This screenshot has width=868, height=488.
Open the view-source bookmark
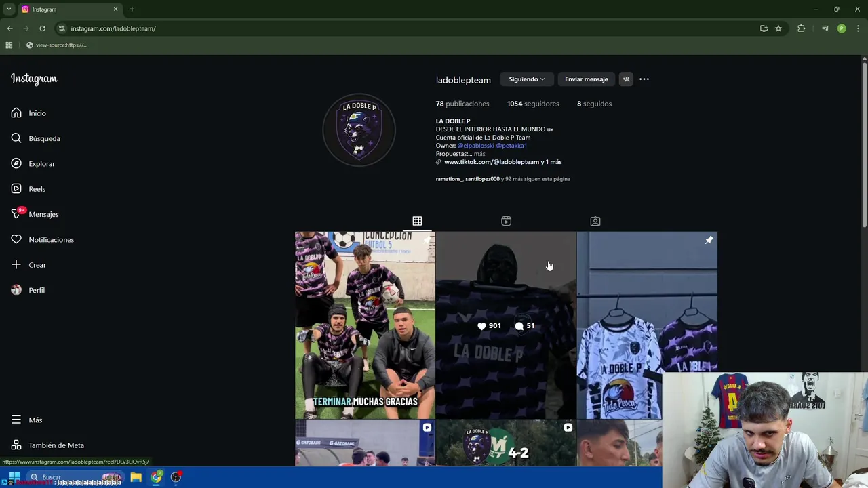(x=57, y=45)
